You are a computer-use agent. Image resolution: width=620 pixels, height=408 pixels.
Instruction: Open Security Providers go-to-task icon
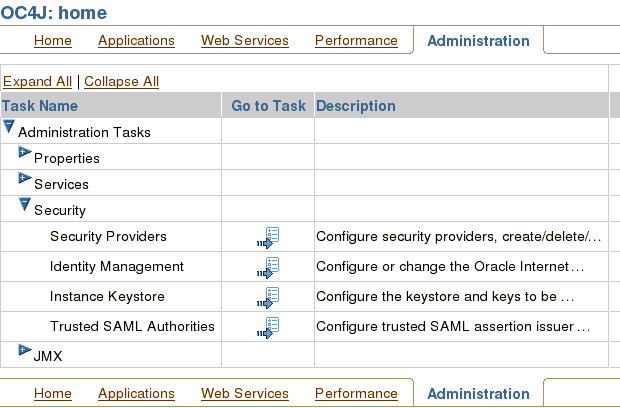pyautogui.click(x=268, y=237)
